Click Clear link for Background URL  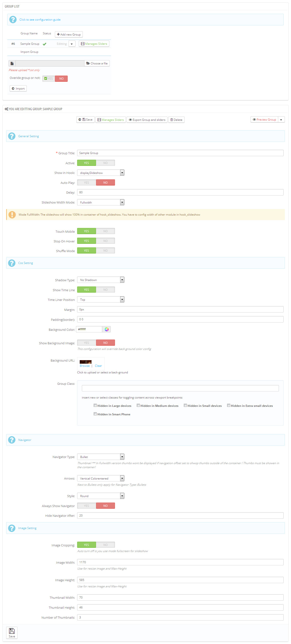click(x=98, y=366)
